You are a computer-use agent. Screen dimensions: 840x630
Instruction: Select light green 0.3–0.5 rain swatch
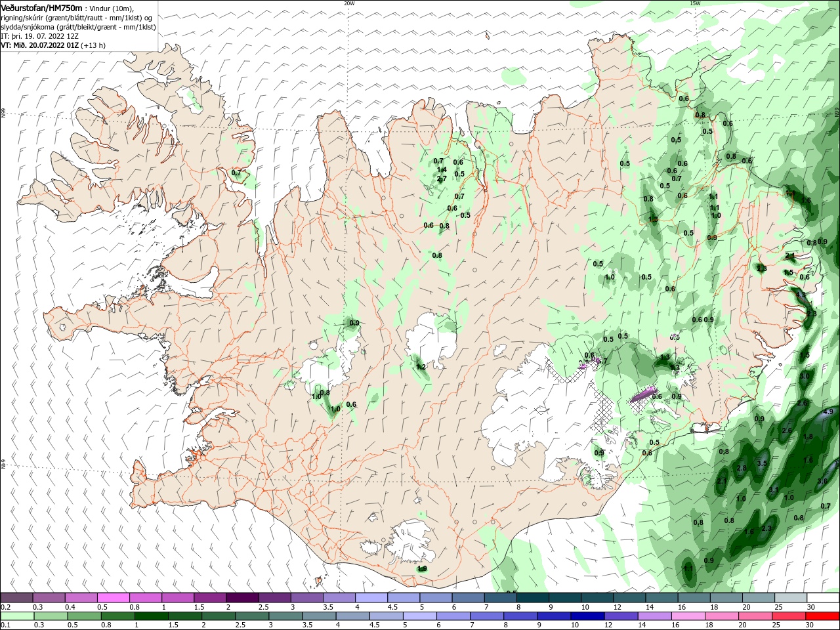(x=49, y=616)
